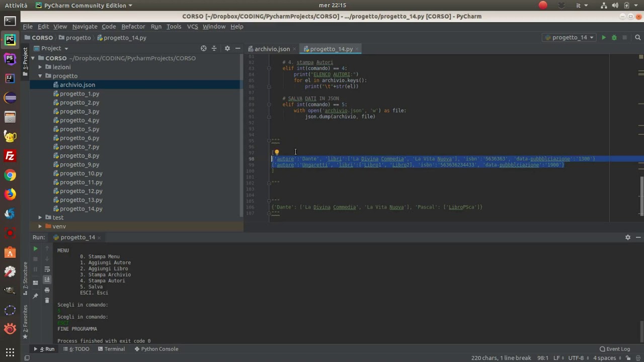
Task: Click PyCharm icon in the dock
Action: 10,40
